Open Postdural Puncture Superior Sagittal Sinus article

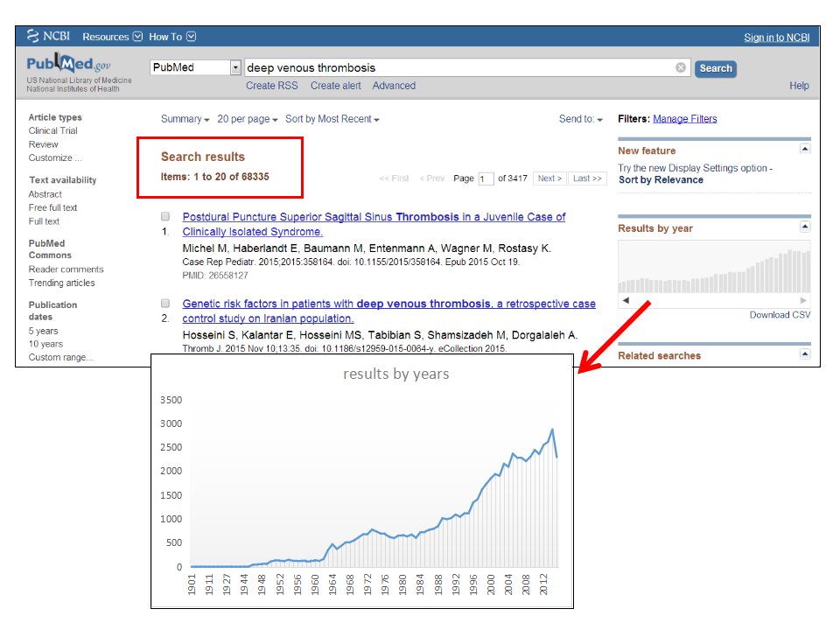tap(374, 224)
